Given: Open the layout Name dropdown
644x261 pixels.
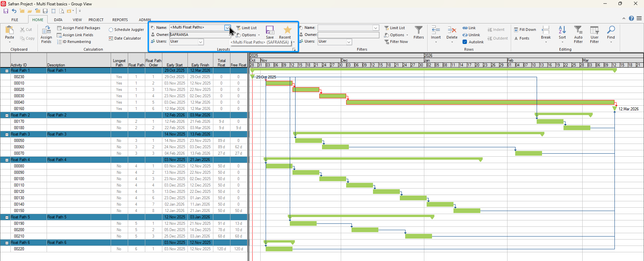Looking at the screenshot, I should point(227,28).
